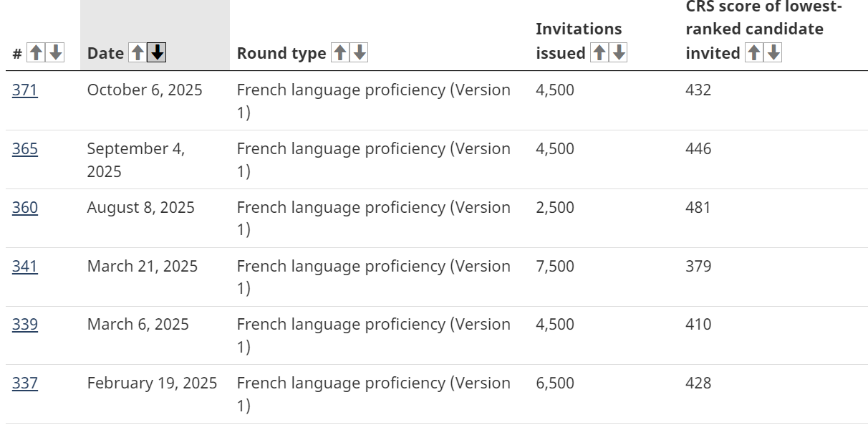Open round 339 link

click(x=25, y=325)
